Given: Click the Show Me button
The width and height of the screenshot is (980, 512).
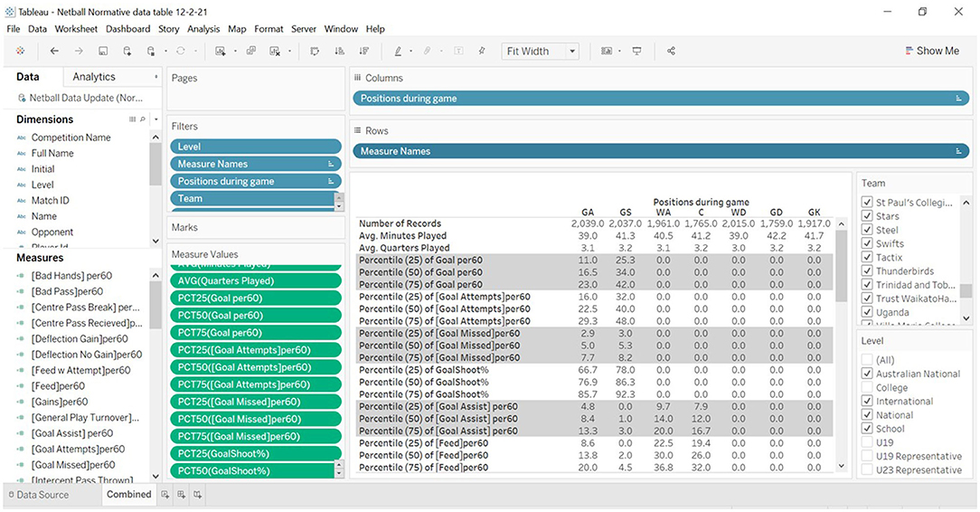Looking at the screenshot, I should (x=932, y=52).
